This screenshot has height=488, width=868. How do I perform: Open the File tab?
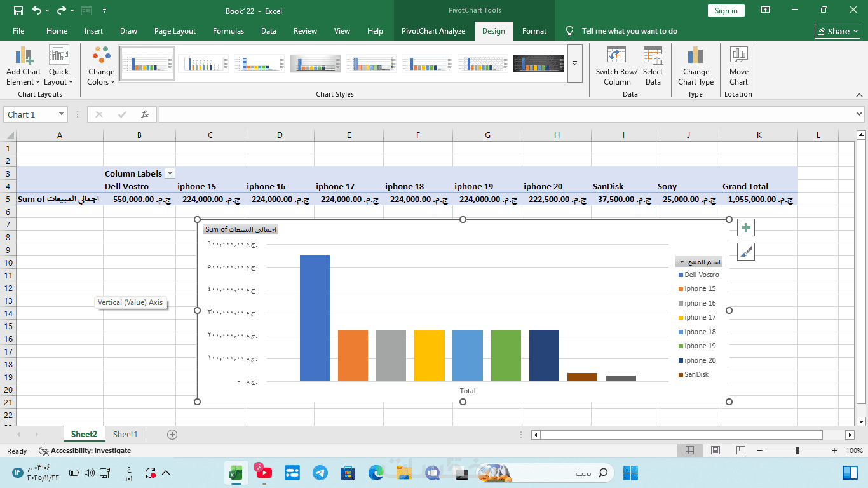pos(18,31)
